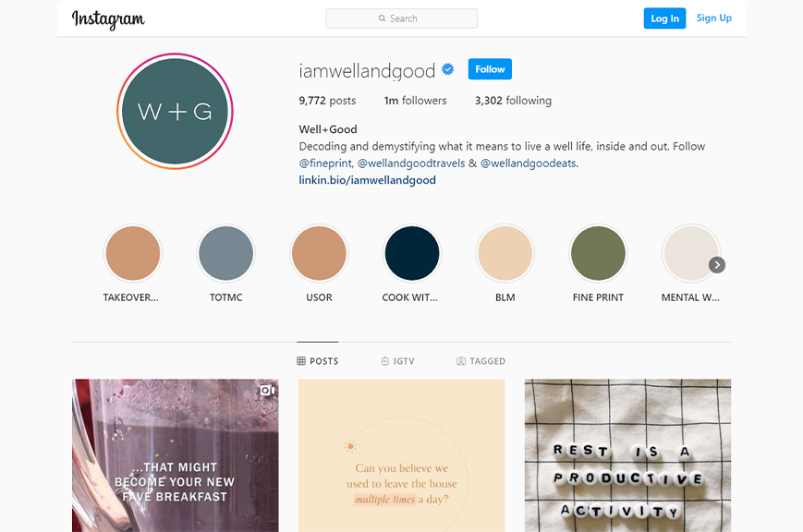The image size is (803, 532).
Task: Switch to the IGTV tab
Action: [x=398, y=361]
